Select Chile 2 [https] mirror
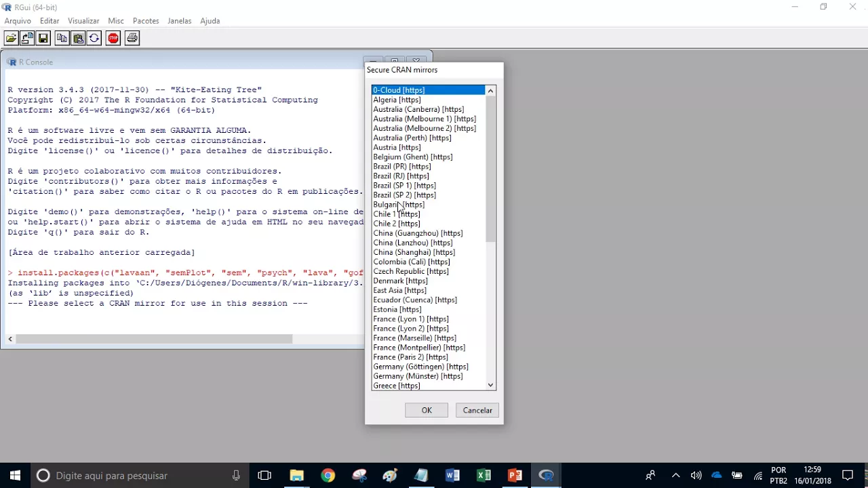Screen dimensions: 868x488 (428, 223)
